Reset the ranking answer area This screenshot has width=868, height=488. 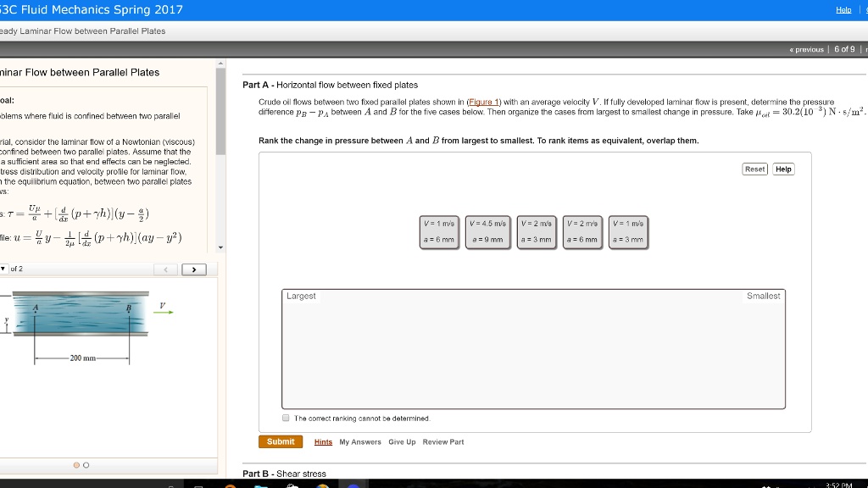[x=754, y=169]
